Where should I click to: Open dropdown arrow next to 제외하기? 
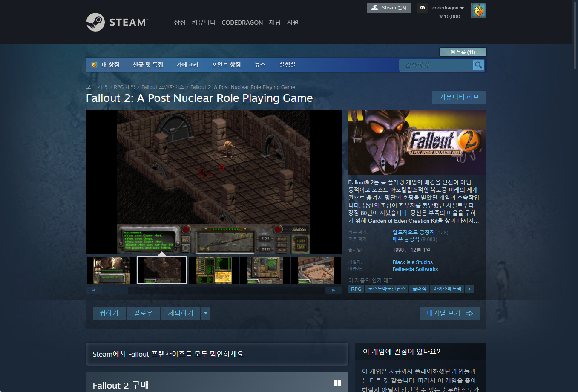click(x=206, y=314)
